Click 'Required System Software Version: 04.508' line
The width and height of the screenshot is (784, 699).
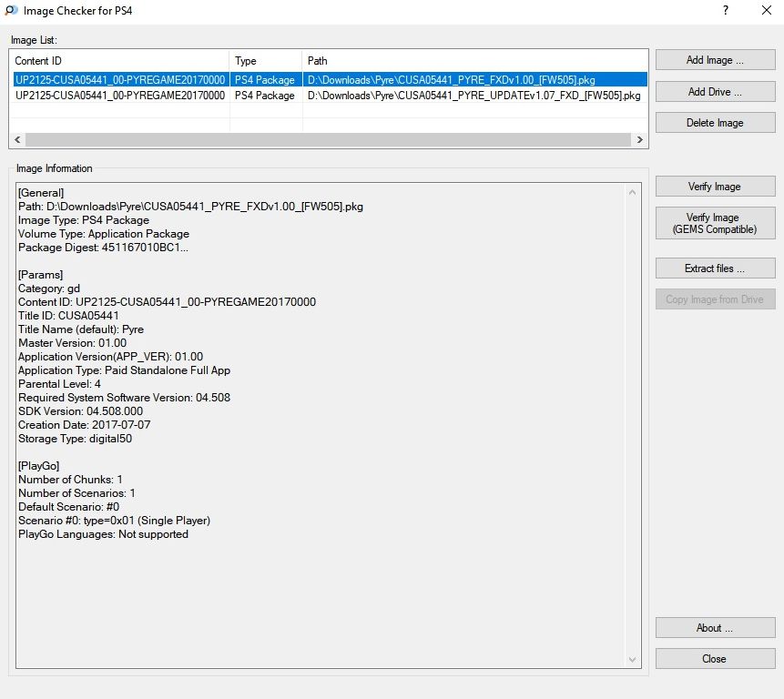(x=124, y=398)
